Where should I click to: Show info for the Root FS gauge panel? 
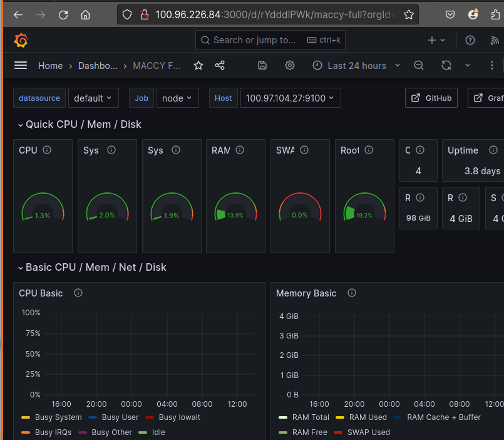pos(369,150)
